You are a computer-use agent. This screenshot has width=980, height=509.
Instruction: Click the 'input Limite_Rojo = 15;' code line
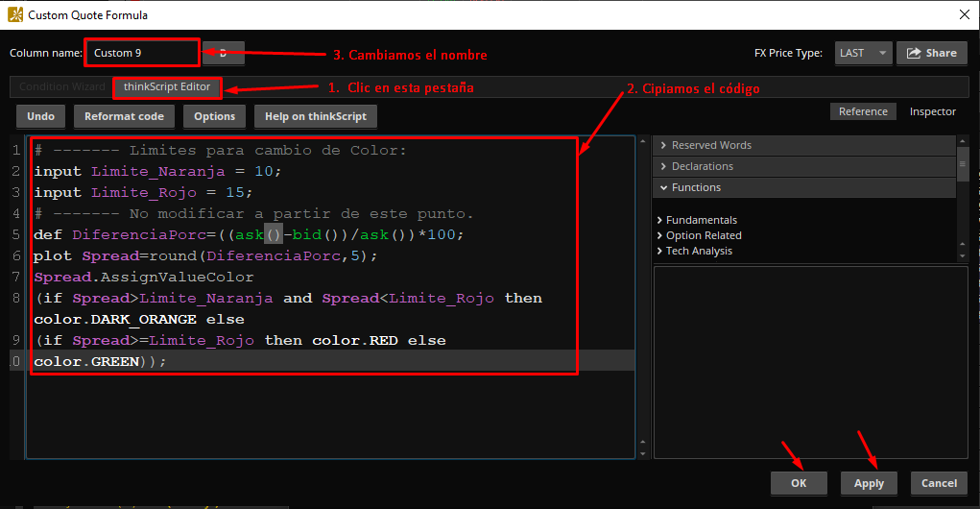(x=143, y=193)
